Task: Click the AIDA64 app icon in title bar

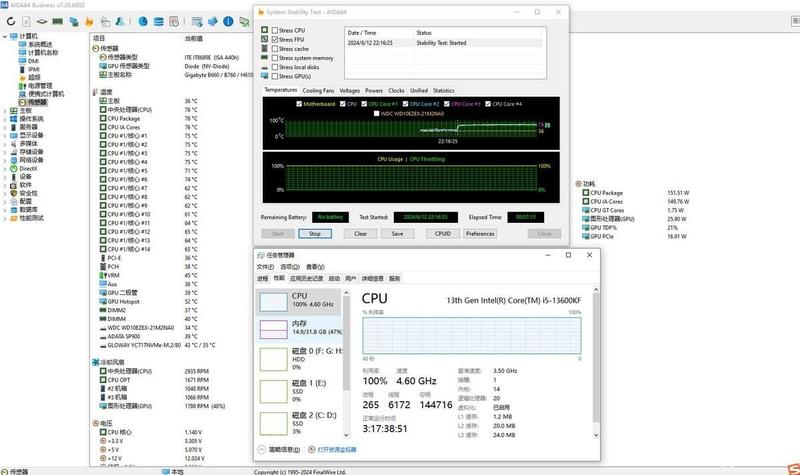Action: coord(4,5)
